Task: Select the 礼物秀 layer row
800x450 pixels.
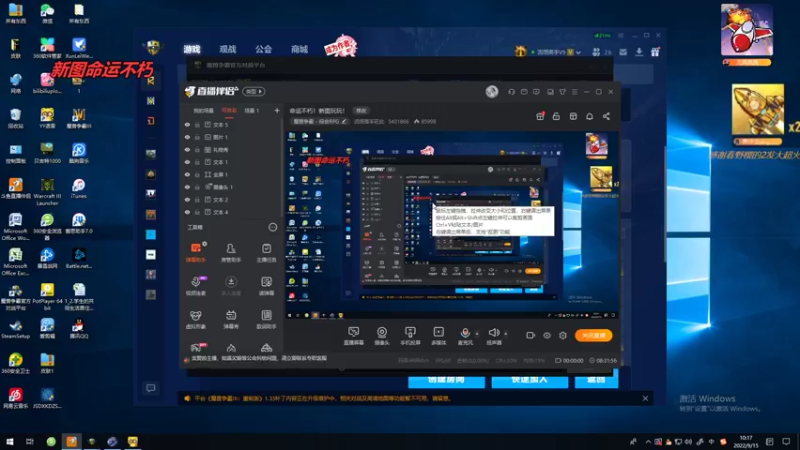Action: tap(231, 150)
